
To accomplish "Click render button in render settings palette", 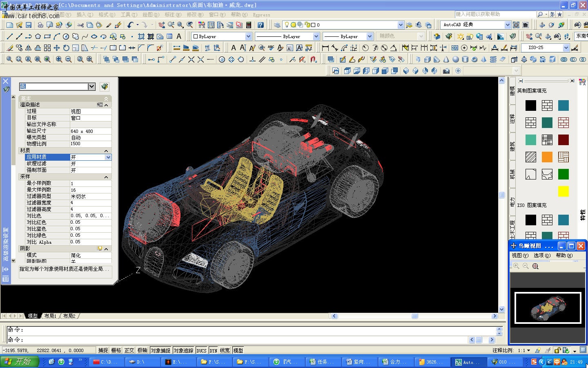I will coord(105,87).
